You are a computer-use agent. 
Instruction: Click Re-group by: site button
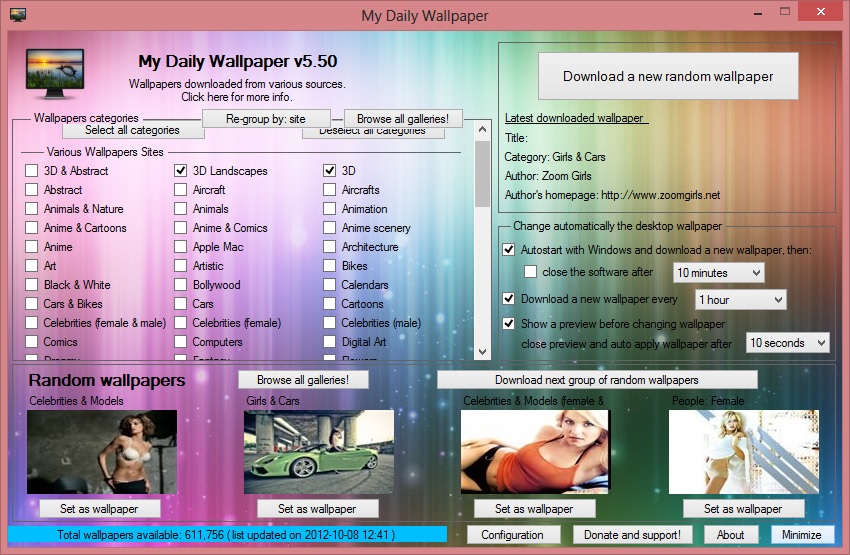coord(265,118)
